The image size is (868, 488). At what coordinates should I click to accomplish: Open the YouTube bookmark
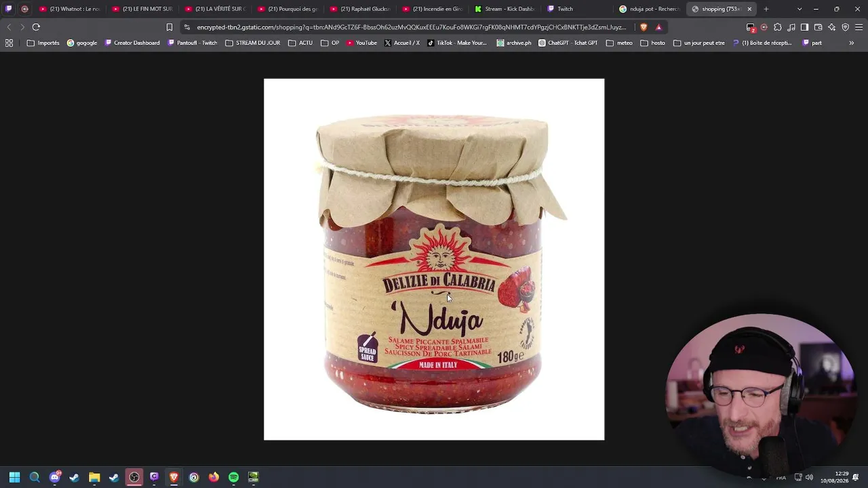coord(361,43)
